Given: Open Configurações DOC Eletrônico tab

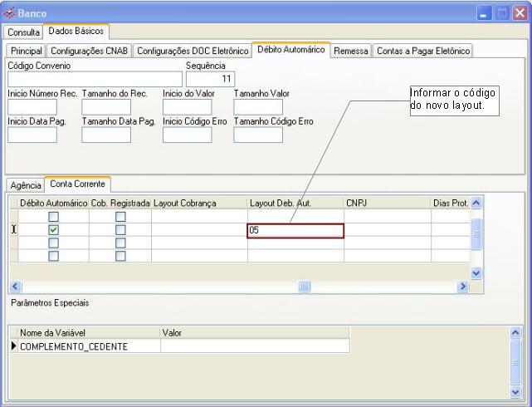Looking at the screenshot, I should click(193, 51).
